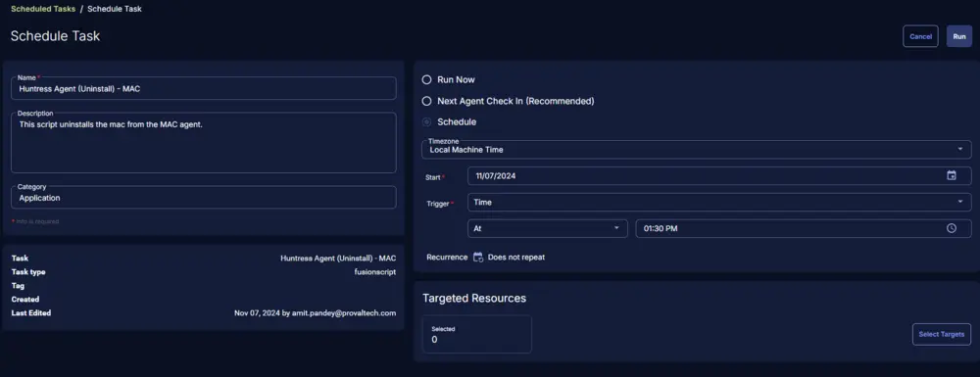Image resolution: width=980 pixels, height=377 pixels.
Task: Click the Select Targets button
Action: [942, 335]
